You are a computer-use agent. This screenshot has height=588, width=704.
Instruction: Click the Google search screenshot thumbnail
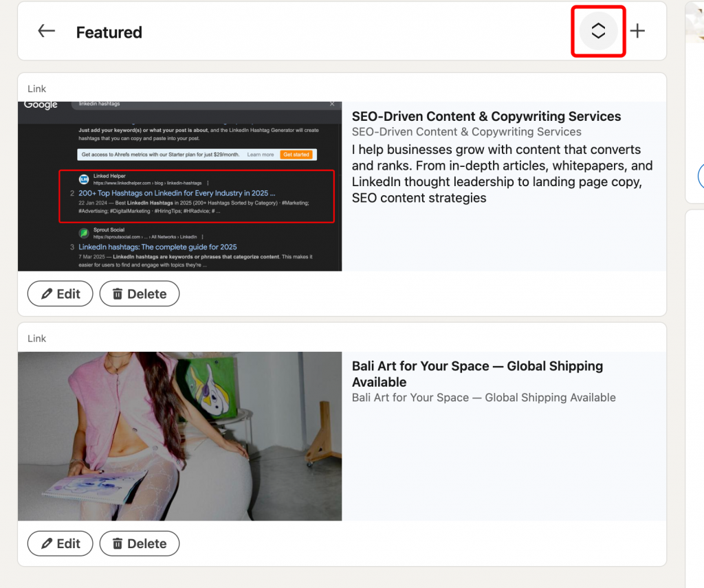[179, 185]
